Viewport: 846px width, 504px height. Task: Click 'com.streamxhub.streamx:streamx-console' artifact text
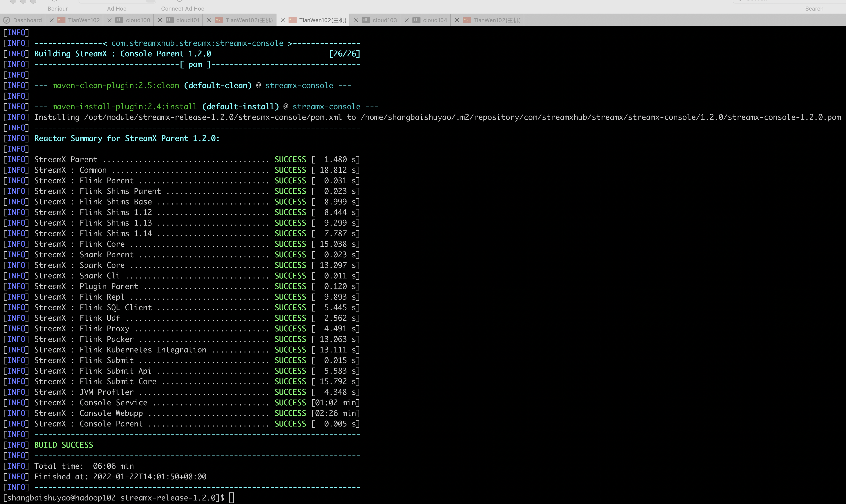click(197, 43)
